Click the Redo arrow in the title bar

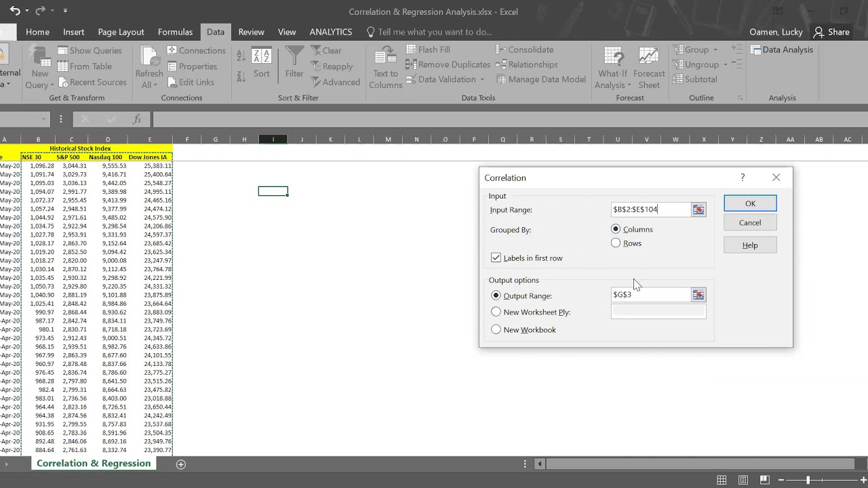click(x=40, y=11)
